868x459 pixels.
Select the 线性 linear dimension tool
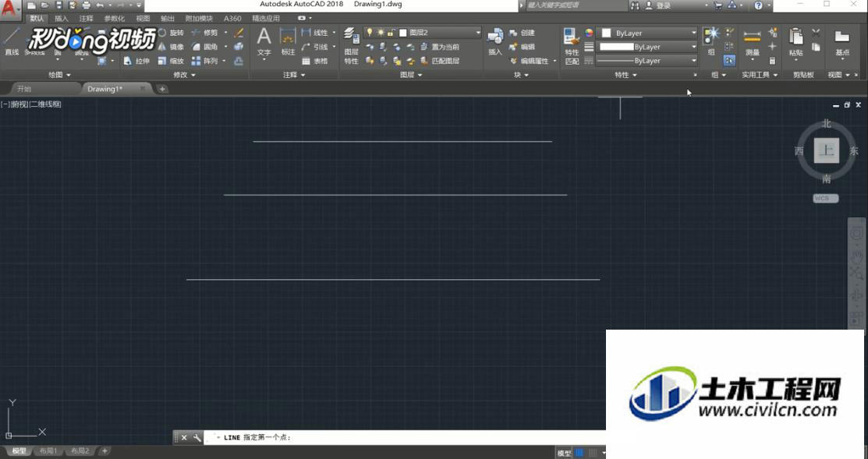pyautogui.click(x=314, y=34)
